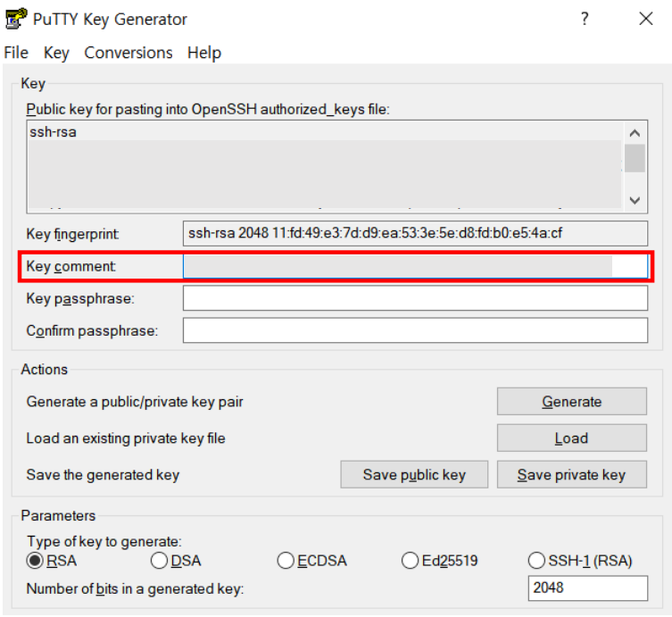Click the PuTTY Key Generator title icon
Viewport: 672px width, 617px height.
coord(16,19)
